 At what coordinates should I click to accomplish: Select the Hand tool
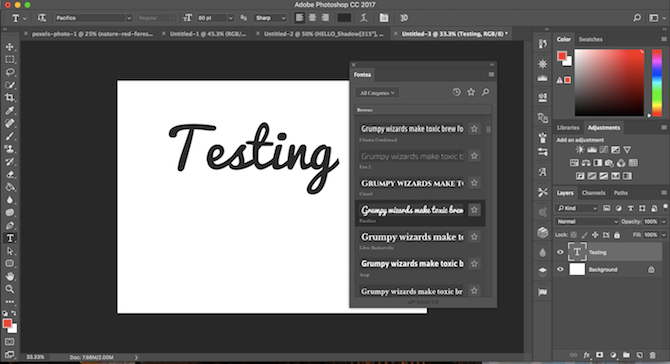click(10, 276)
